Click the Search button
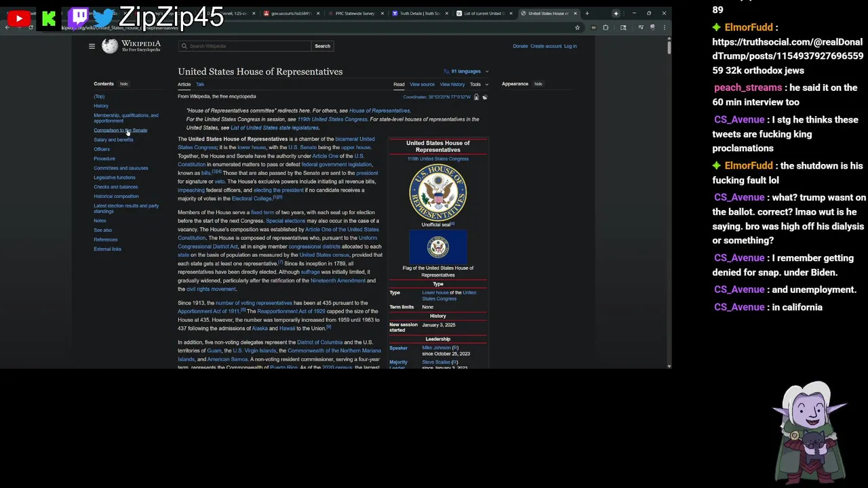The image size is (868, 488). (x=322, y=46)
